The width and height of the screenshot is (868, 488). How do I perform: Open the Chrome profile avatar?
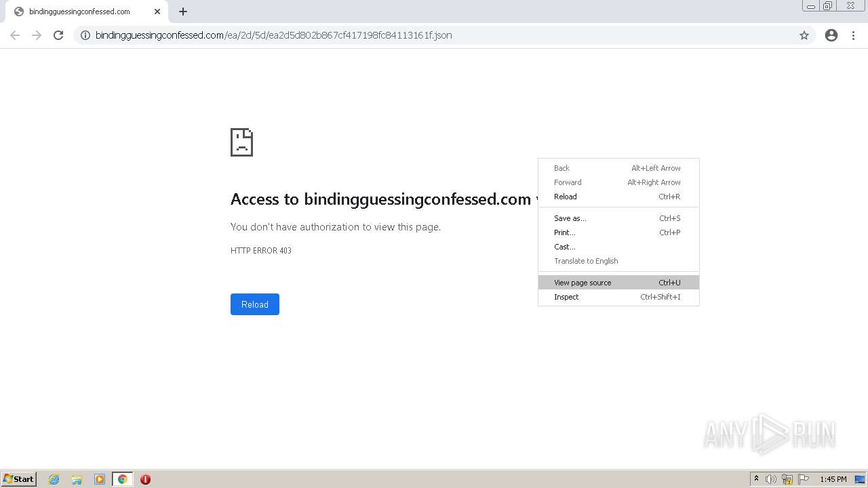pos(831,35)
